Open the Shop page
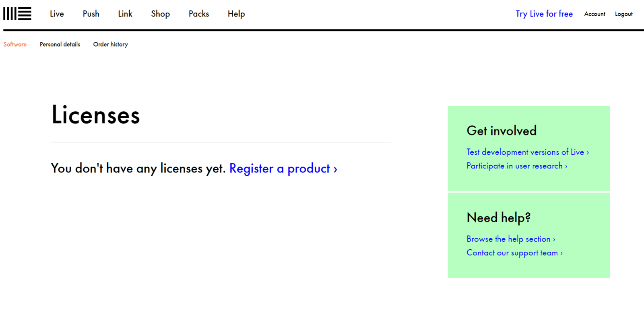Viewport: 644px width, 316px height. coord(160,14)
